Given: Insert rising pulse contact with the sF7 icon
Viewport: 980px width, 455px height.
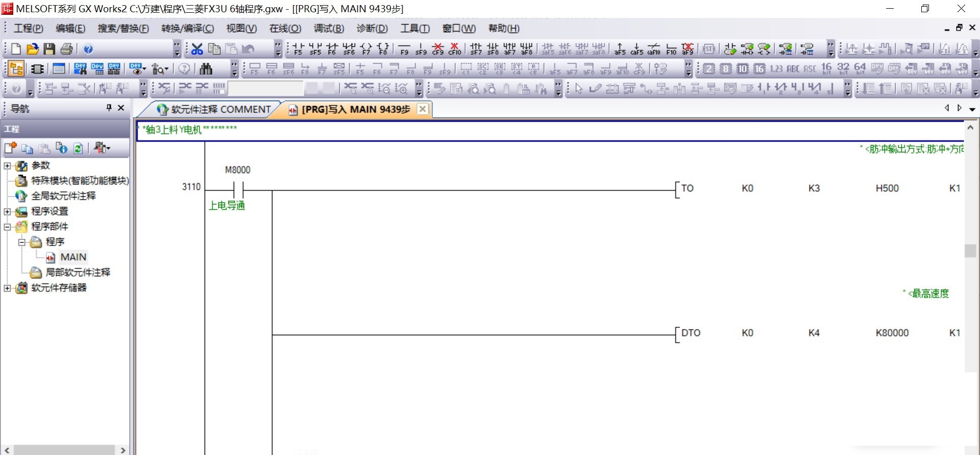Looking at the screenshot, I should pos(476,49).
